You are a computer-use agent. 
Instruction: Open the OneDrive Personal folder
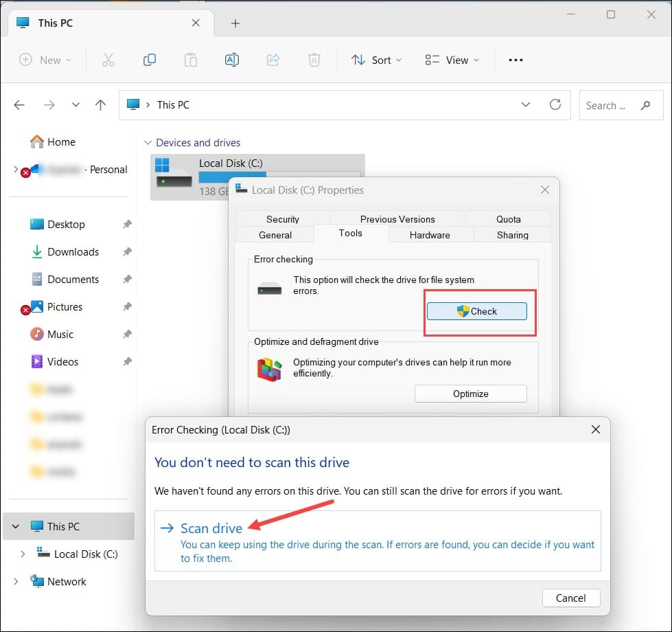79,170
